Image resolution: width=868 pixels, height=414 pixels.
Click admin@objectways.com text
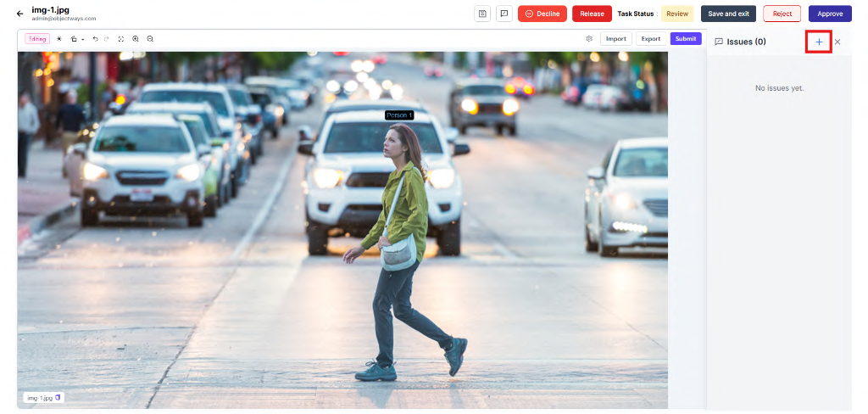(64, 19)
